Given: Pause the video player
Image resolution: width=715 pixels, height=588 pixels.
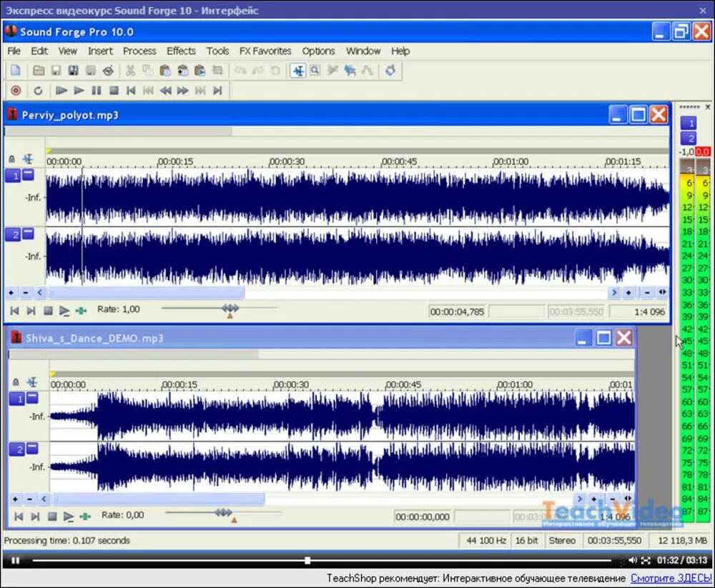Looking at the screenshot, I should (16, 560).
